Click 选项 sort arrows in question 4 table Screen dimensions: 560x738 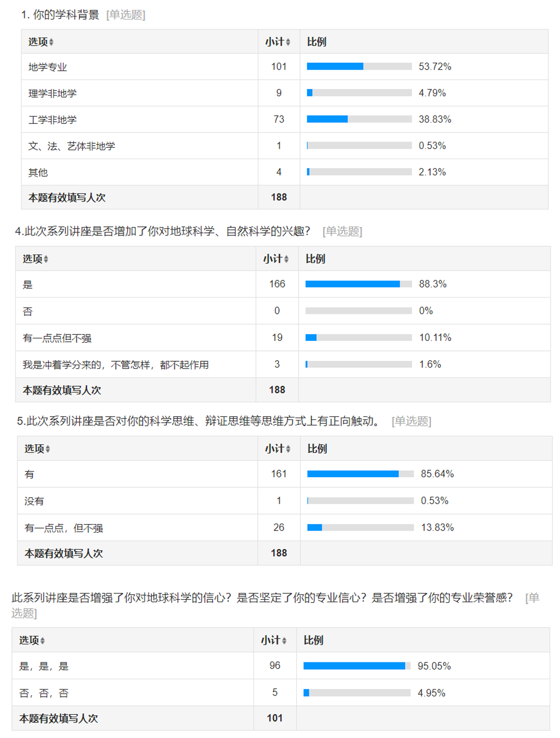(x=46, y=259)
